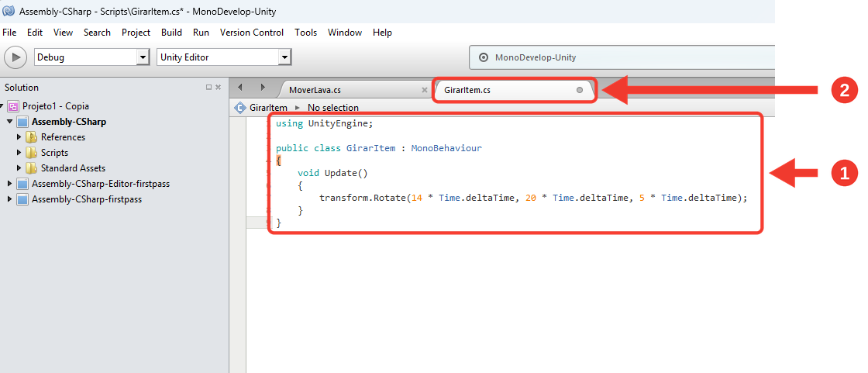Click the 'void Update()' code line
Image resolution: width=868 pixels, height=373 pixels.
[332, 173]
